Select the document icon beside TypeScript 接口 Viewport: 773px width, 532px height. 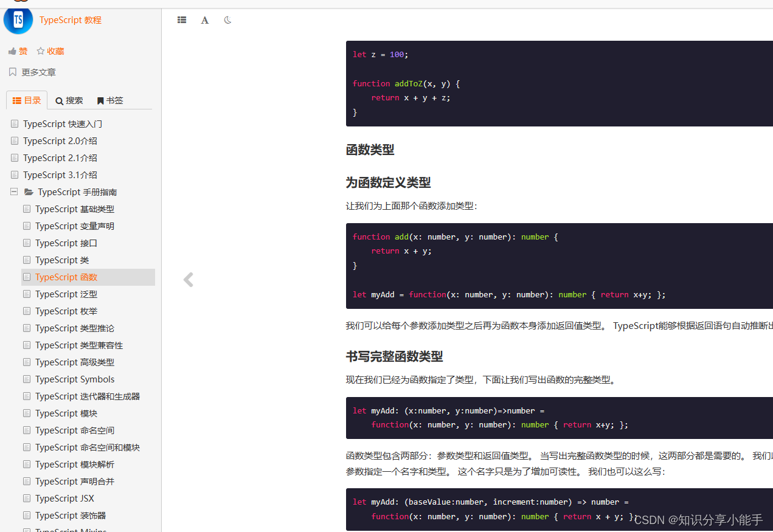27,243
